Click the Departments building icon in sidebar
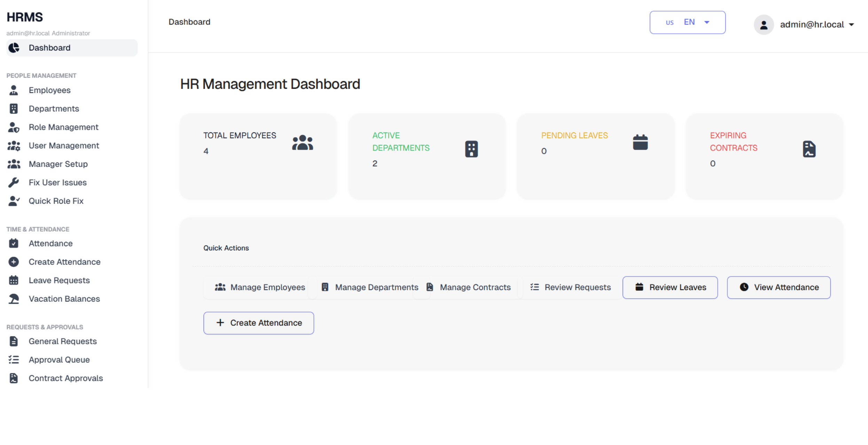Screen dimensions: 868x445 (x=14, y=109)
